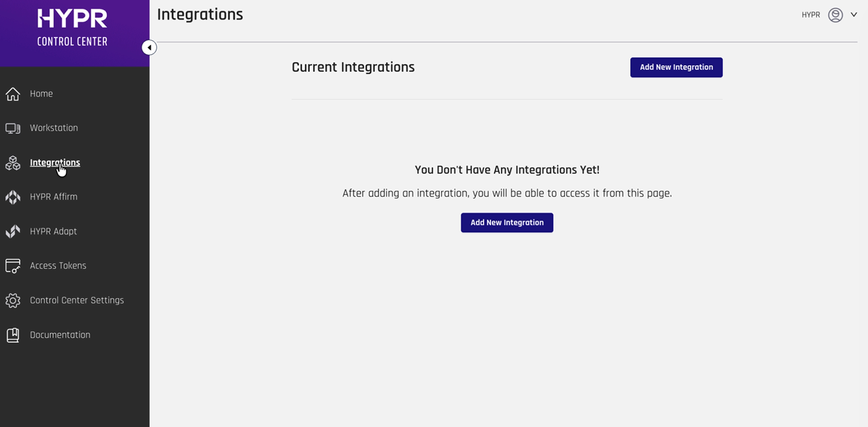The width and height of the screenshot is (868, 427).
Task: Open the Home menu label
Action: click(41, 94)
